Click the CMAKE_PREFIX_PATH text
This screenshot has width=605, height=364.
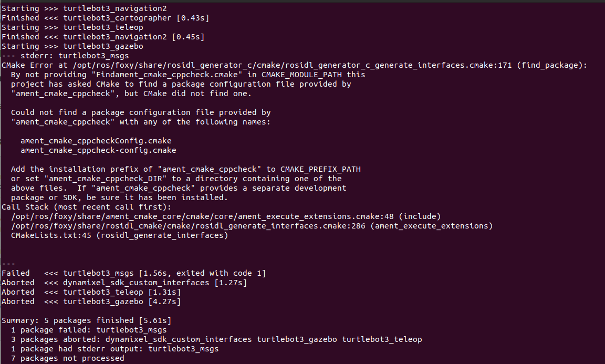[x=321, y=169]
